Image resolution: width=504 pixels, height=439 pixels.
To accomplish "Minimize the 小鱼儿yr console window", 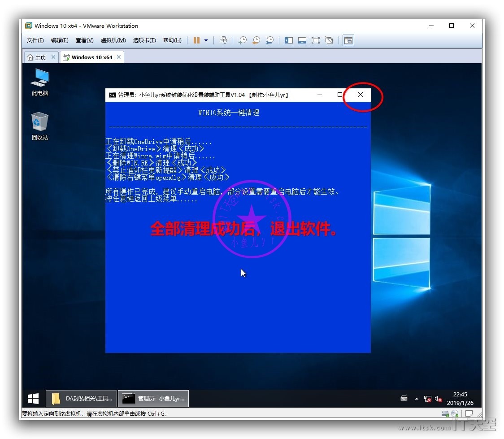I will click(320, 95).
